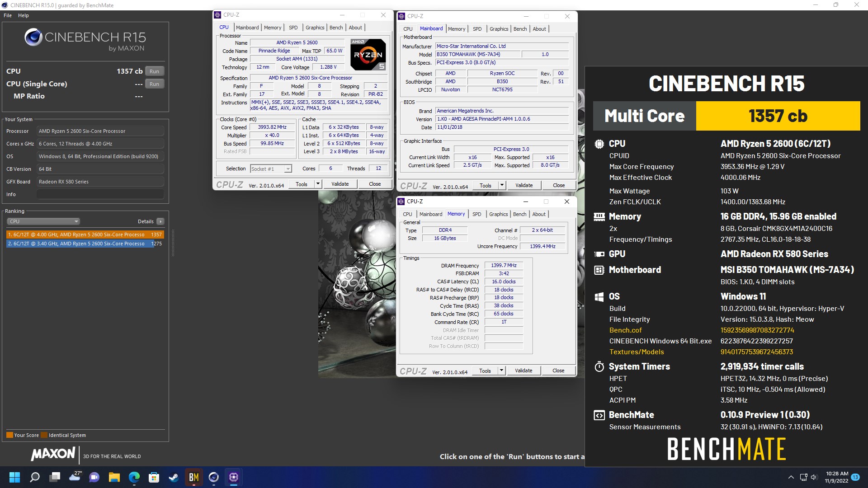Image resolution: width=868 pixels, height=488 pixels.
Task: Open Cinebench Help menu
Action: point(24,15)
